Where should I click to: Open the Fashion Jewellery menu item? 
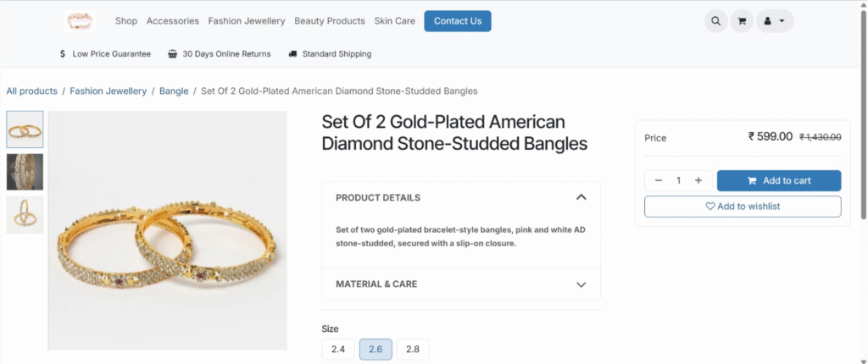point(247,21)
